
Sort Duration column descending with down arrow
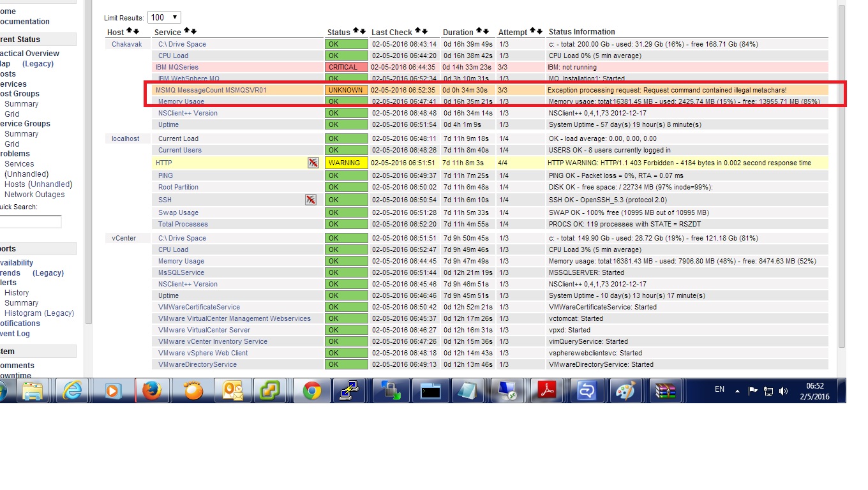pos(486,31)
